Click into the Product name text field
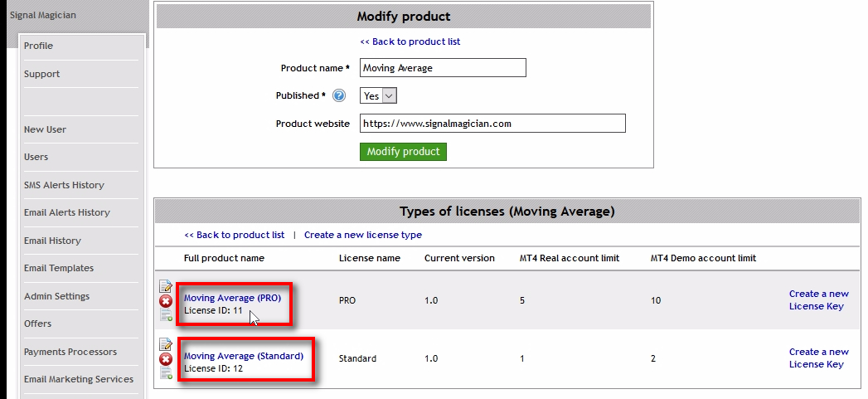 (x=443, y=68)
